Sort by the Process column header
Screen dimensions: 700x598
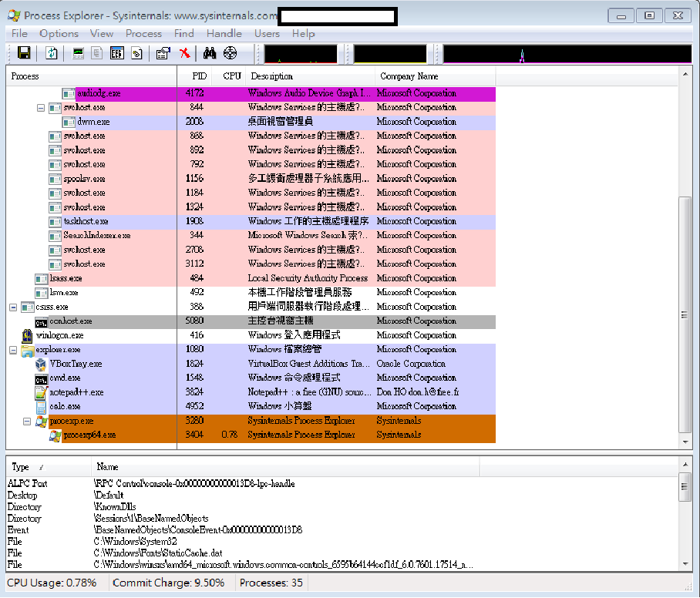coord(92,76)
